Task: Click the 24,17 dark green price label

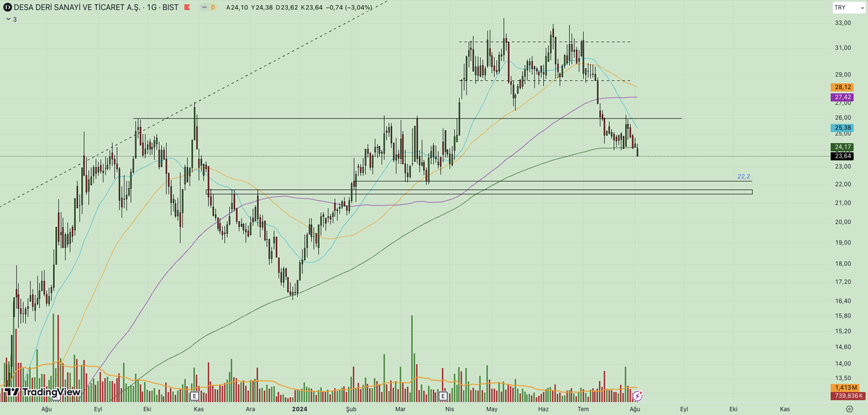Action: click(843, 147)
